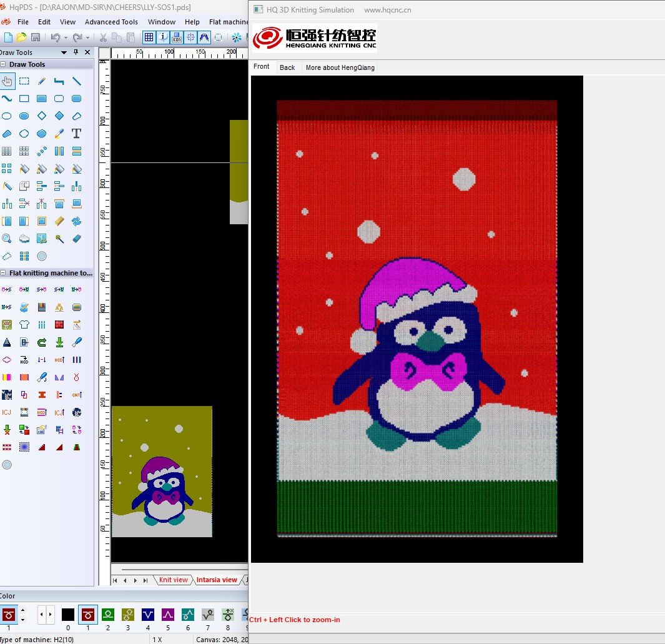Toggle the info display toolbar button
665x644 pixels.
point(164,37)
